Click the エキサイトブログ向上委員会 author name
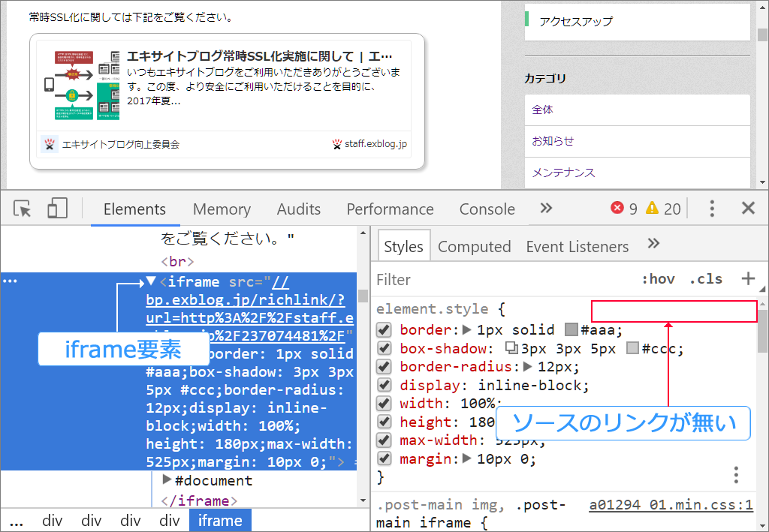Viewport: 769px width, 532px height. [x=121, y=145]
